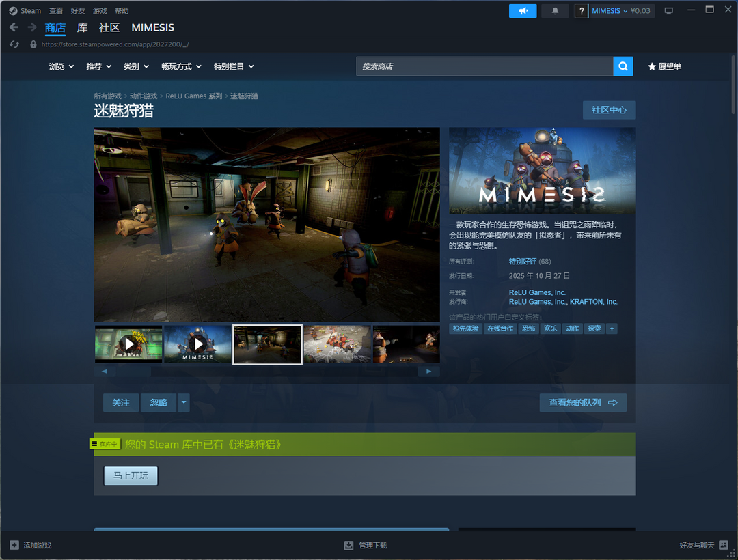The height and width of the screenshot is (560, 738).
Task: Click the star wishlist icon
Action: [x=651, y=66]
